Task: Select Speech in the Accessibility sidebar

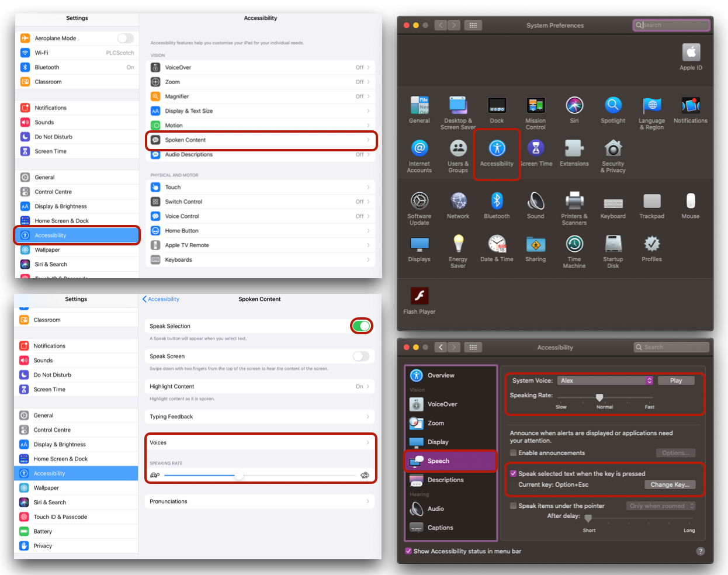Action: click(x=450, y=461)
